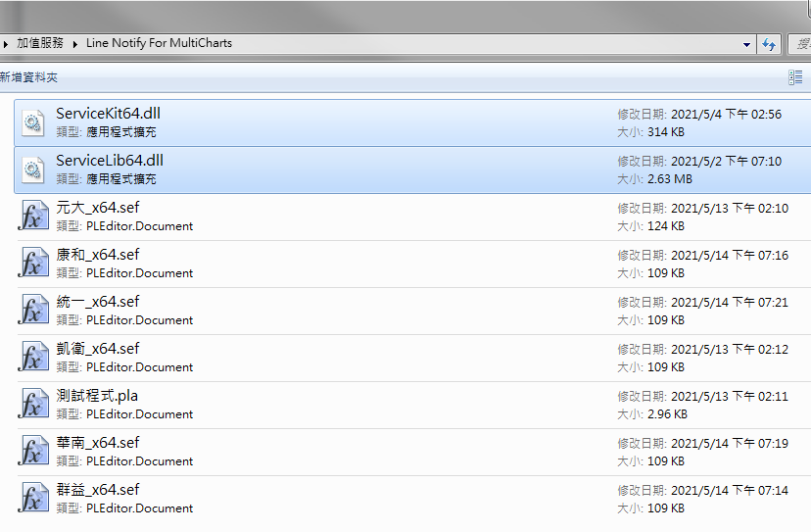The image size is (811, 532).
Task: Click Line Notify For MultiCharts breadcrumb
Action: [160, 43]
